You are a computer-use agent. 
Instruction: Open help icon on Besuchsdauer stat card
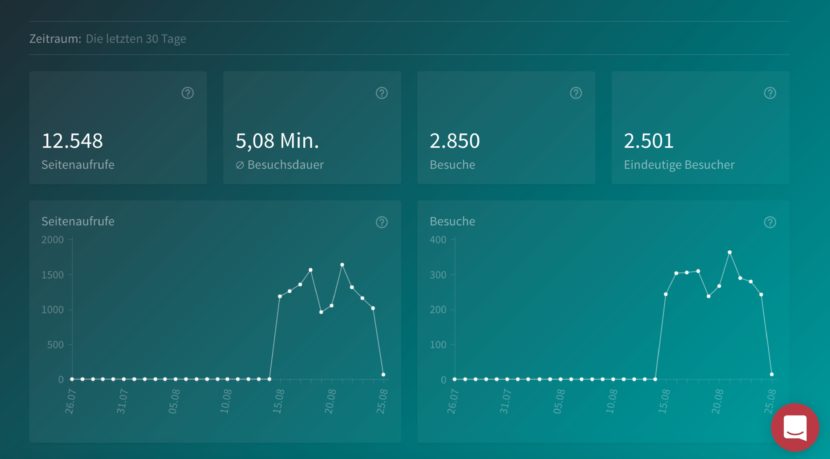tap(382, 93)
